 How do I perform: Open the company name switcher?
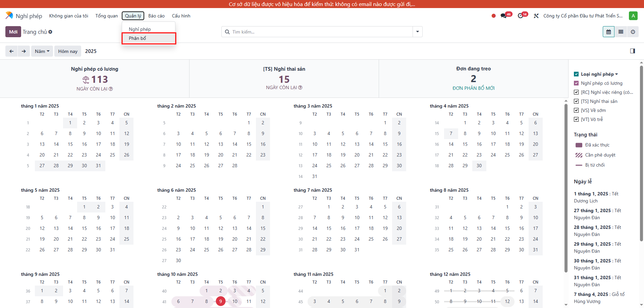pos(583,16)
